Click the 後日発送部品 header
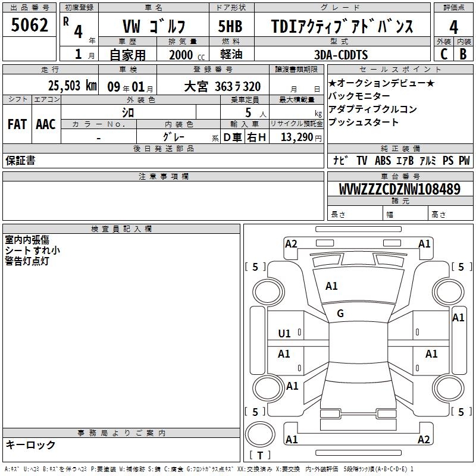 163,148
